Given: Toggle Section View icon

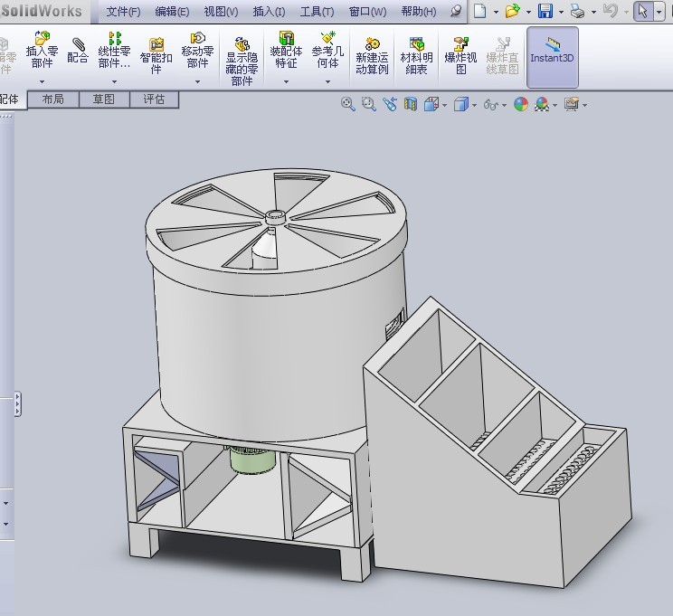Looking at the screenshot, I should tap(411, 104).
